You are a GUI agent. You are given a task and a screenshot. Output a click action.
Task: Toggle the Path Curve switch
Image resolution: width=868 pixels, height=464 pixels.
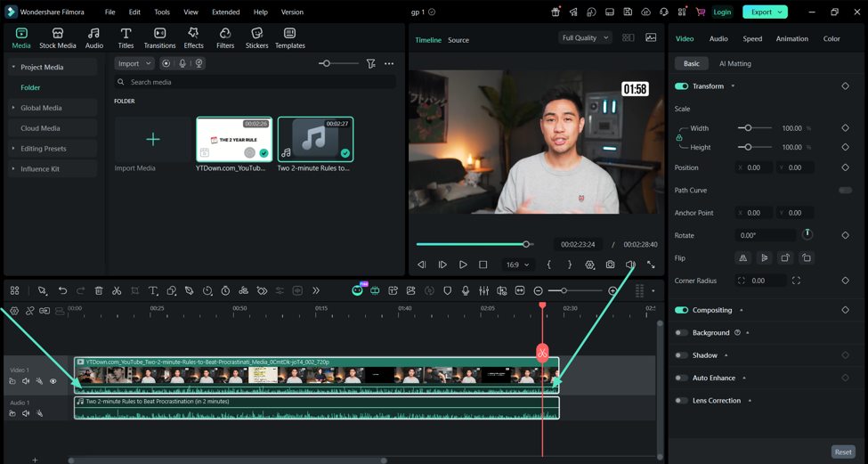pos(846,190)
